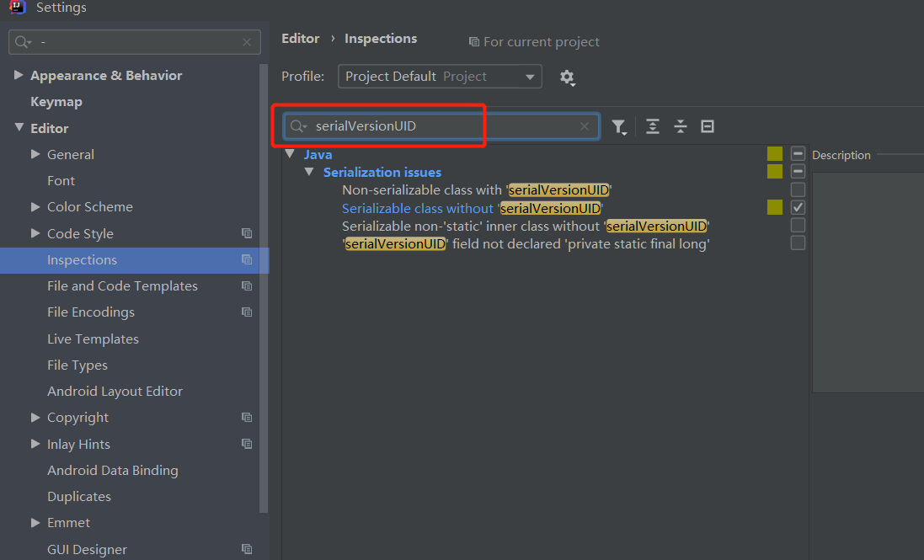The image size is (924, 560).
Task: Clear the left settings search box
Action: (247, 42)
